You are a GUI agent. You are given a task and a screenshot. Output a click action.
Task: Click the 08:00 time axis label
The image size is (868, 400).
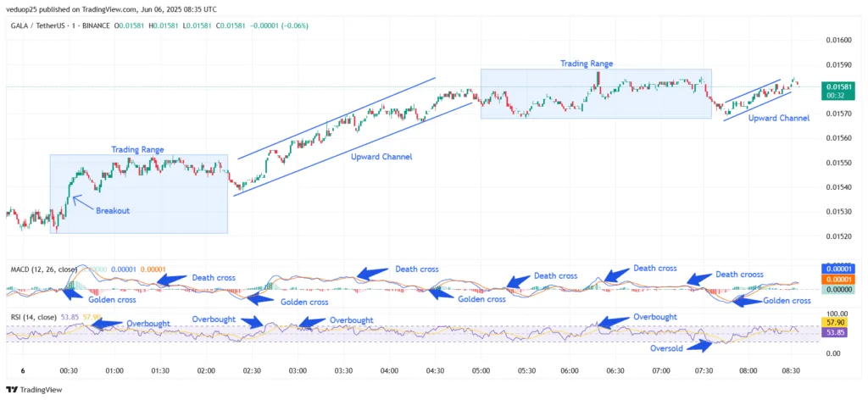coord(748,370)
